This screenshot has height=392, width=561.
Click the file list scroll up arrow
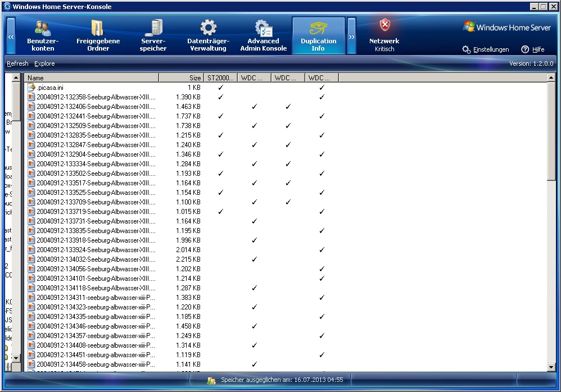[x=551, y=78]
